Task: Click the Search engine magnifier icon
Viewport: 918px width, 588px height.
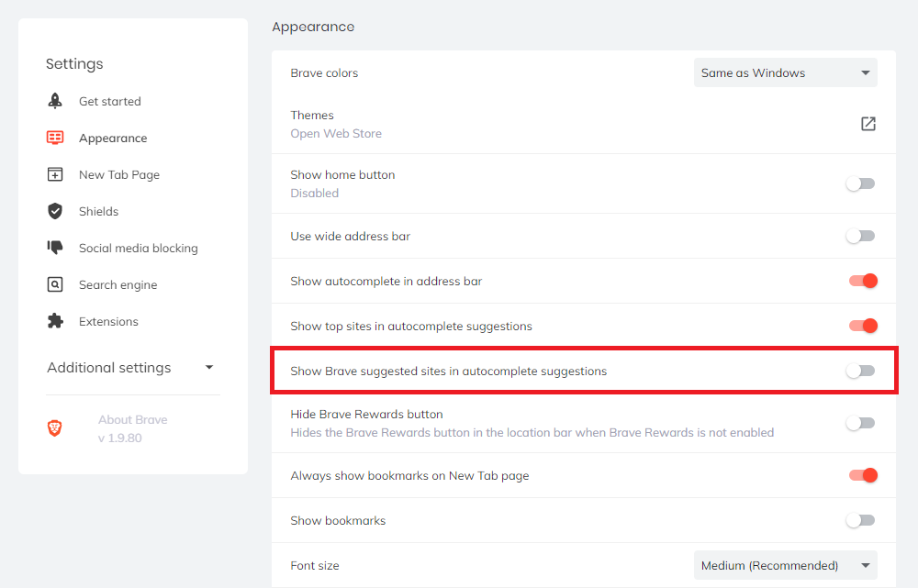Action: pos(55,284)
